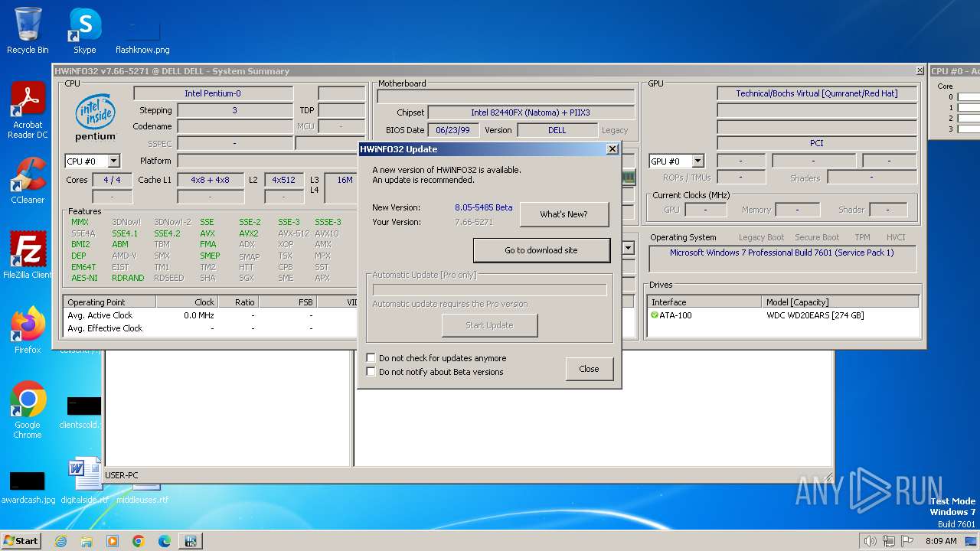Click the Close button in update dialog
Screen dimensions: 980x551
[589, 369]
